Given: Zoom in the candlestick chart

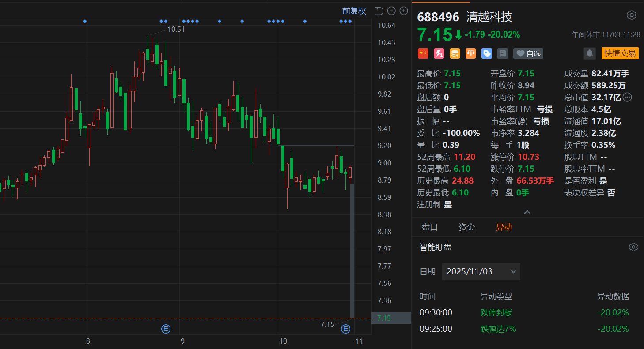Looking at the screenshot, I should coord(404,11).
